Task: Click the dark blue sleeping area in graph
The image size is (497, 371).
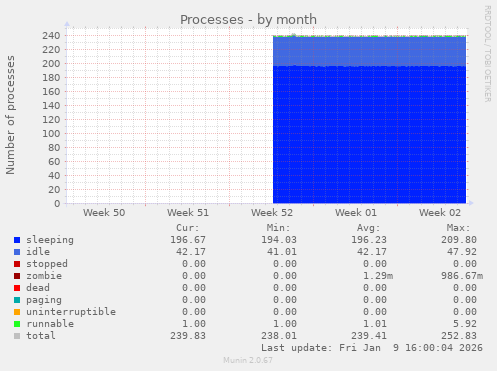Action: (369, 135)
